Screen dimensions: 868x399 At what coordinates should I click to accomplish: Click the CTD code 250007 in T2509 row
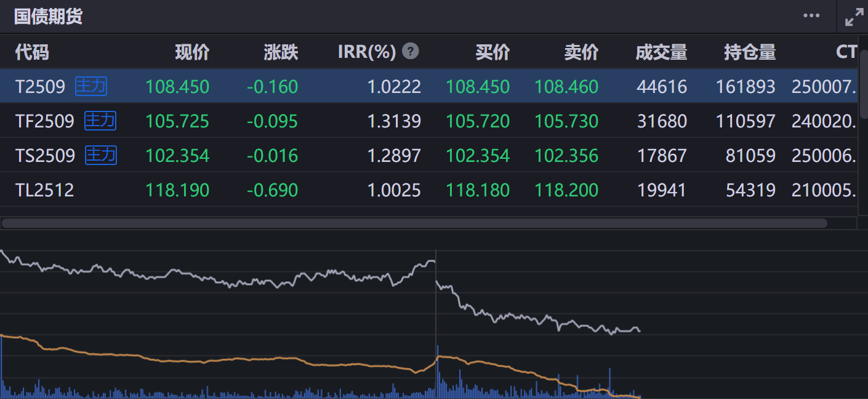824,87
